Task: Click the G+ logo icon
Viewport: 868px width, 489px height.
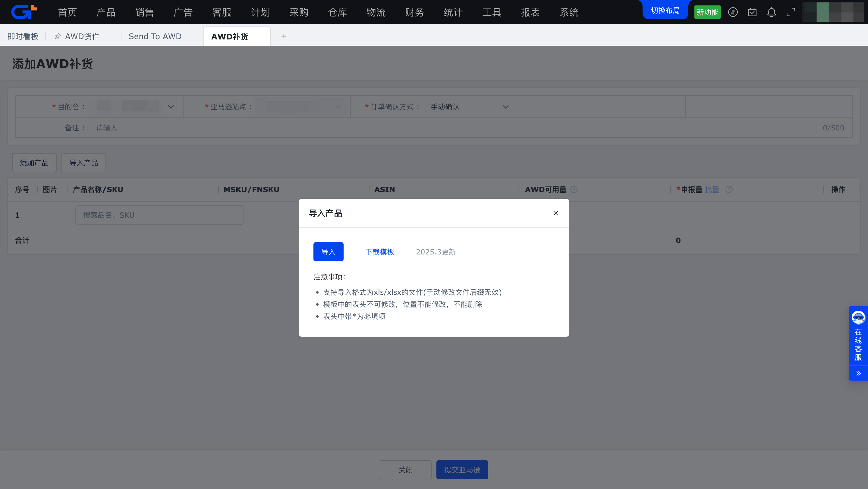Action: coord(24,12)
